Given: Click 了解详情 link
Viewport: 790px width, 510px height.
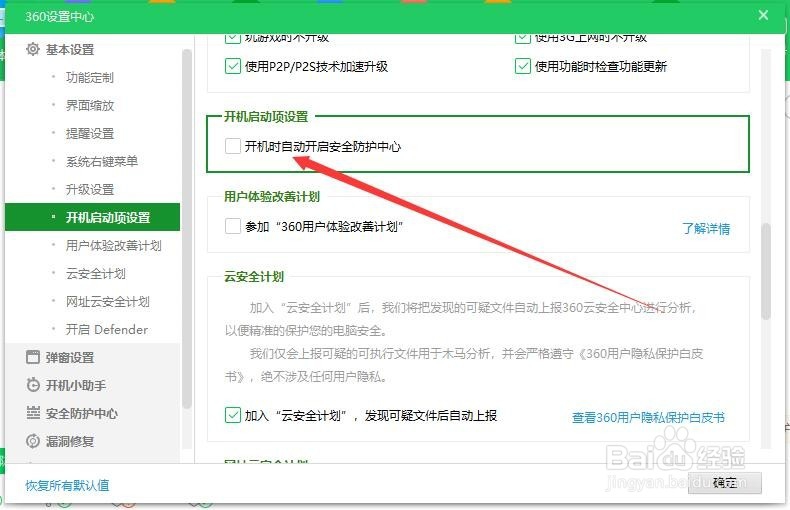Looking at the screenshot, I should [x=706, y=228].
